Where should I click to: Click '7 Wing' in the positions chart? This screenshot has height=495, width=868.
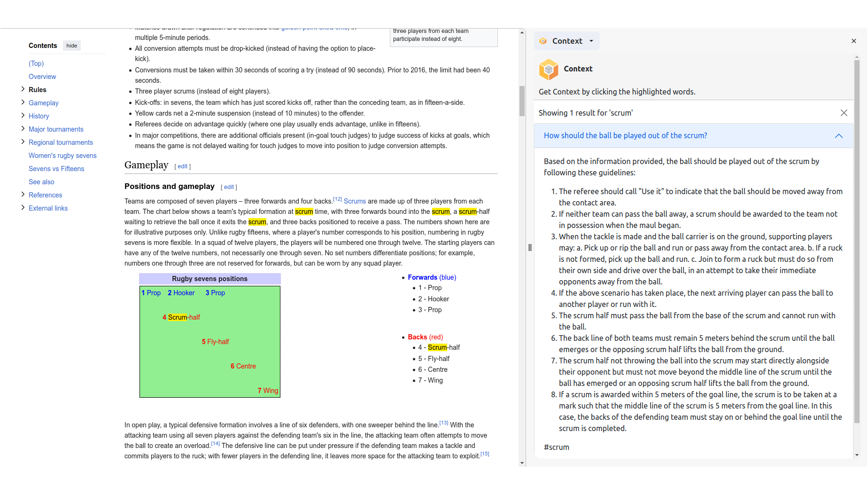pyautogui.click(x=268, y=391)
